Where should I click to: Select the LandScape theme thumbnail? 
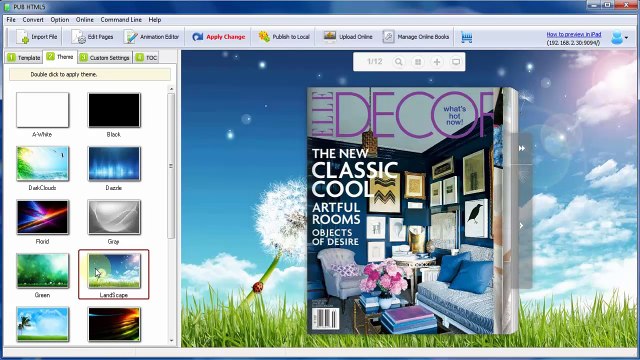click(114, 271)
